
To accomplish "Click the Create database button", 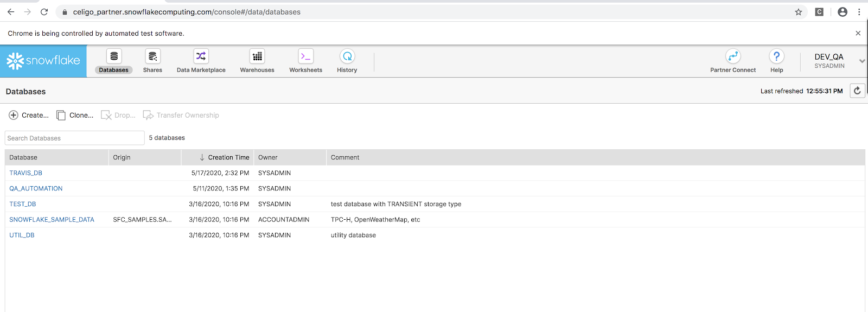I will point(29,115).
